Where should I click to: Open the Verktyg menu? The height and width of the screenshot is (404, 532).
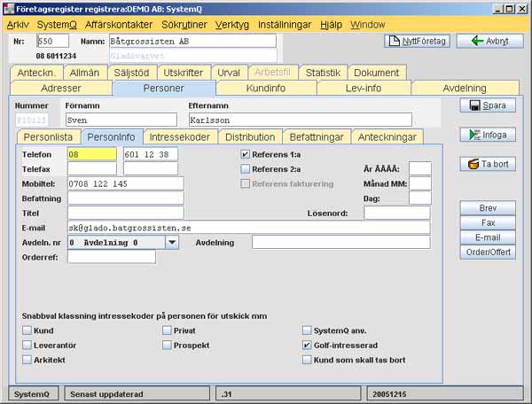point(232,25)
